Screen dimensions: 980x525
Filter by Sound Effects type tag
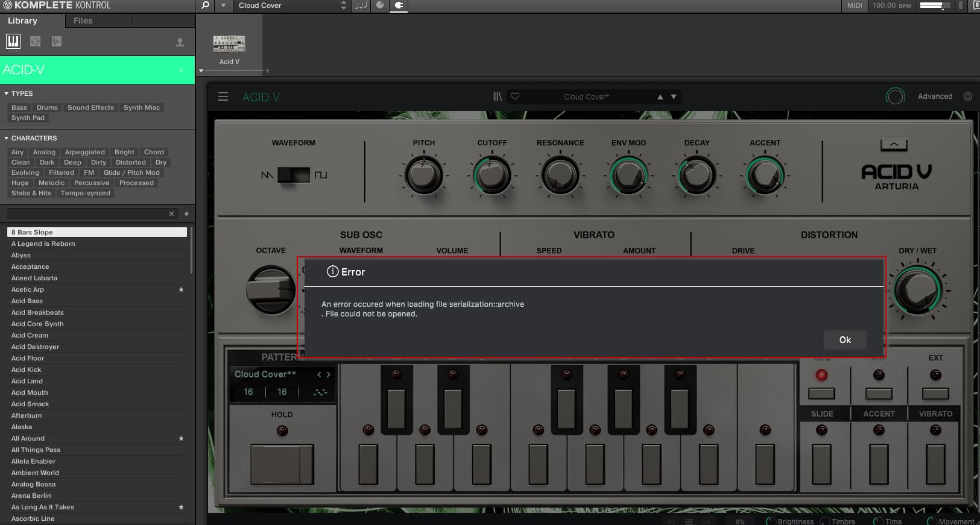pos(90,107)
